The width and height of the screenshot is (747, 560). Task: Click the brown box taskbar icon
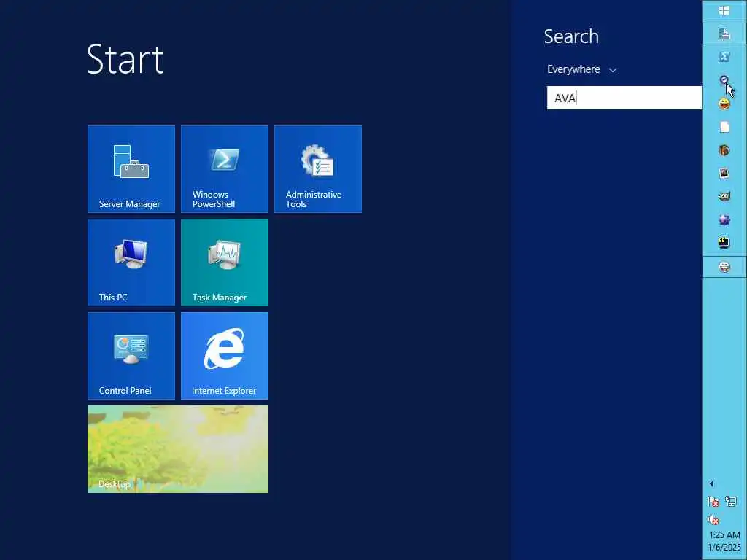724,150
